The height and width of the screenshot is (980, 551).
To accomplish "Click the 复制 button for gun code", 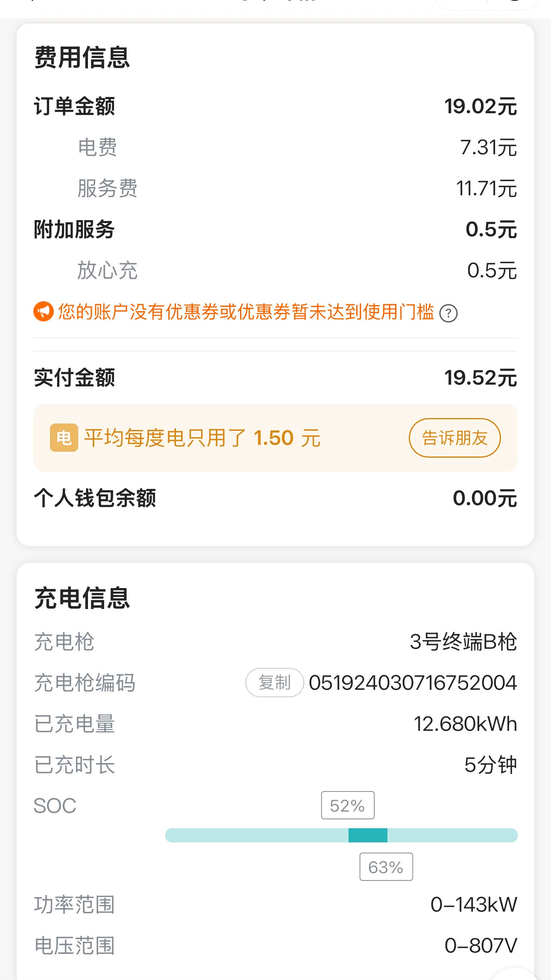I will point(275,683).
